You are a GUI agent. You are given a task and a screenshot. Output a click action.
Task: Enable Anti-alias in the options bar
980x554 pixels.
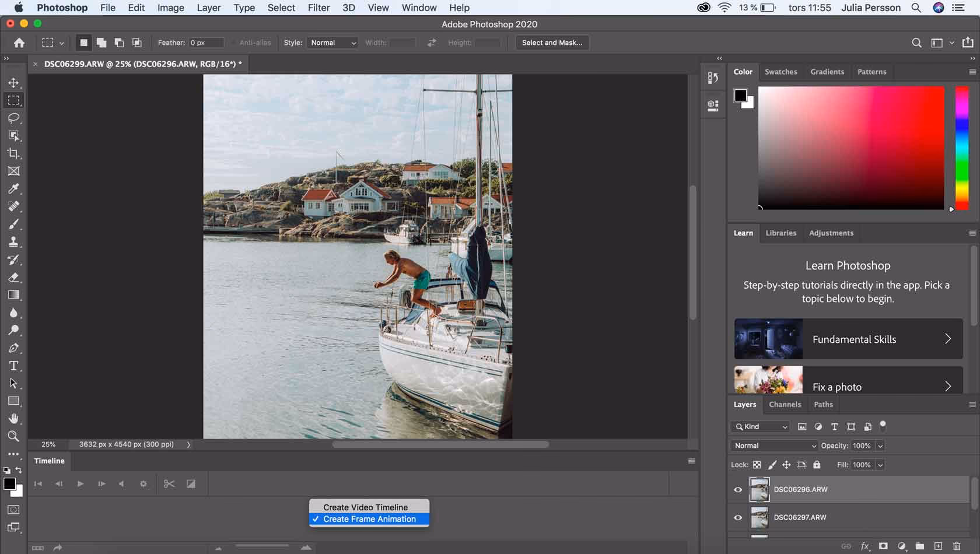coord(236,42)
